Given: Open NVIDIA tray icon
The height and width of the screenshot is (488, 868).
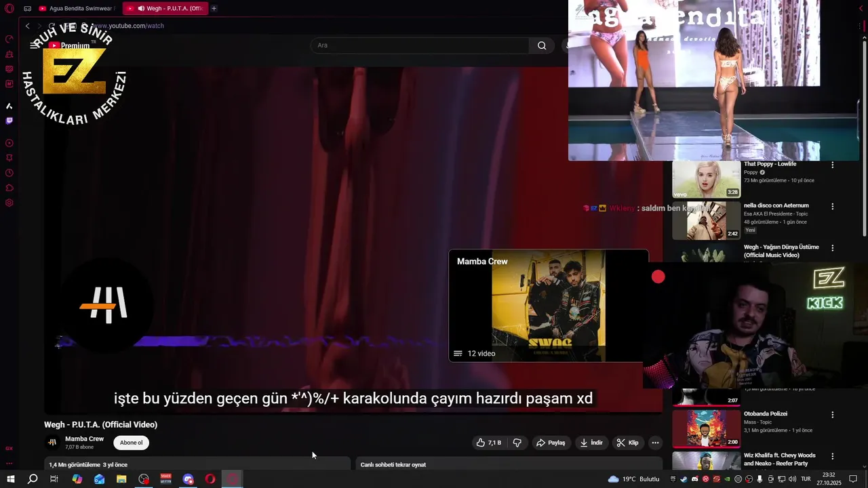Looking at the screenshot, I should [x=727, y=479].
